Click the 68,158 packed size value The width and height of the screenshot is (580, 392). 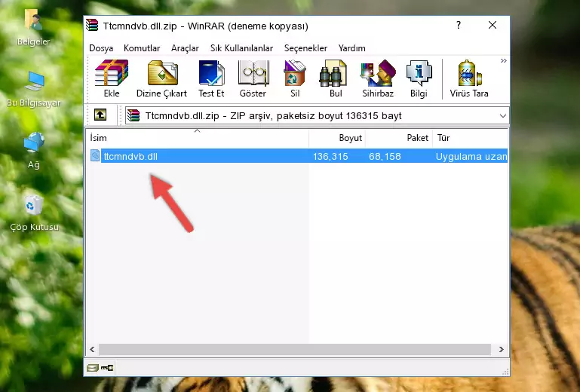tap(385, 157)
